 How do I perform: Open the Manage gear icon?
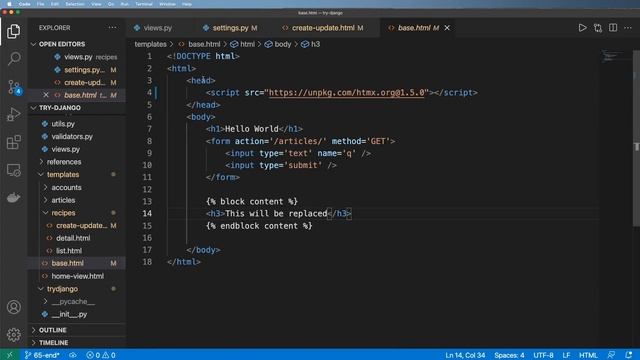click(13, 334)
